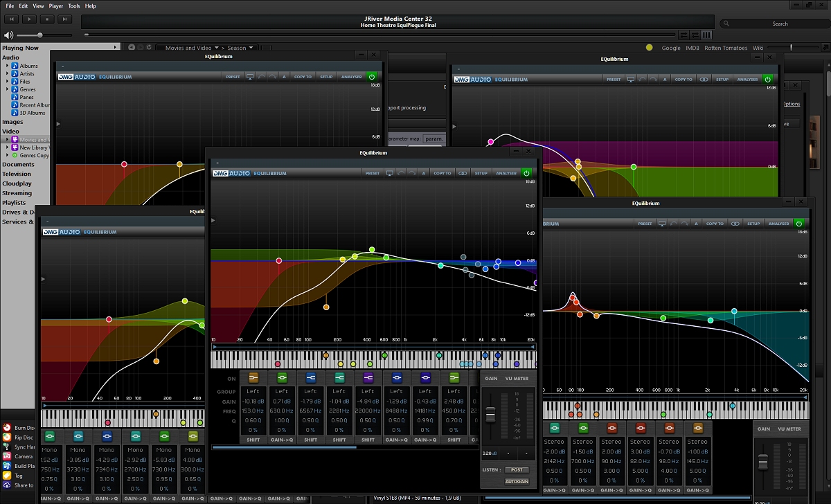Screen dimensions: 831x504
Task: Open the Player menu
Action: (56, 6)
